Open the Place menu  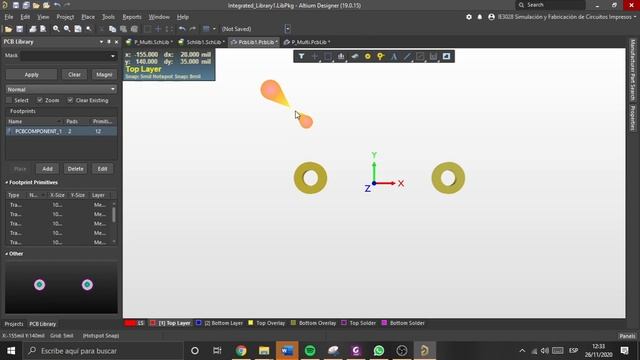coord(88,17)
